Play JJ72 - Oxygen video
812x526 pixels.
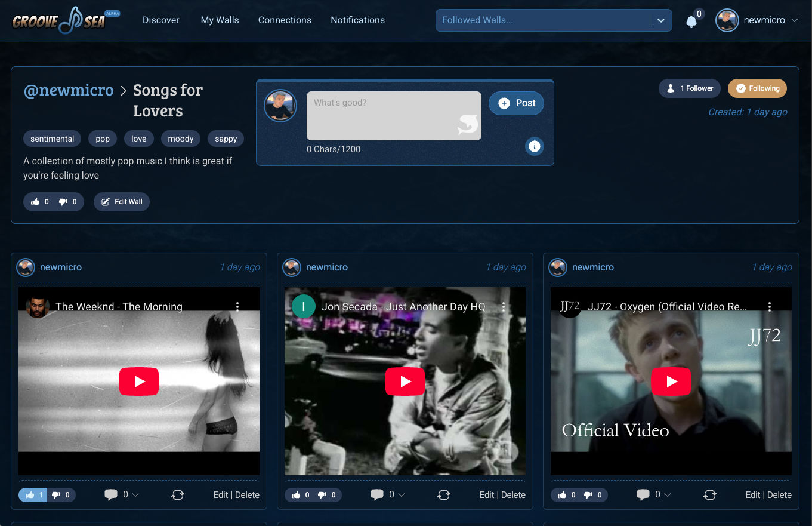[x=671, y=382]
